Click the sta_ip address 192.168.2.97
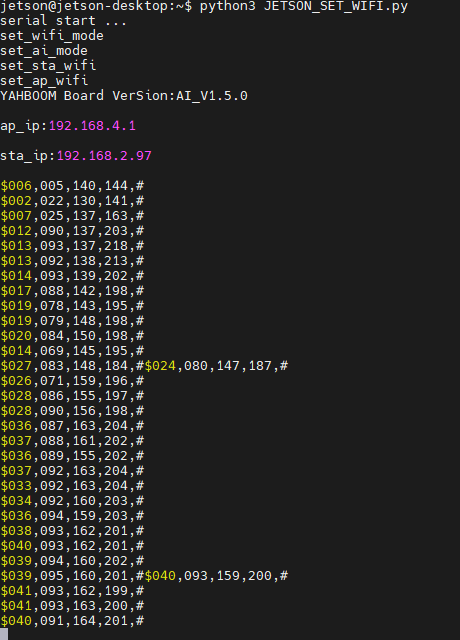The image size is (460, 640). tap(104, 156)
